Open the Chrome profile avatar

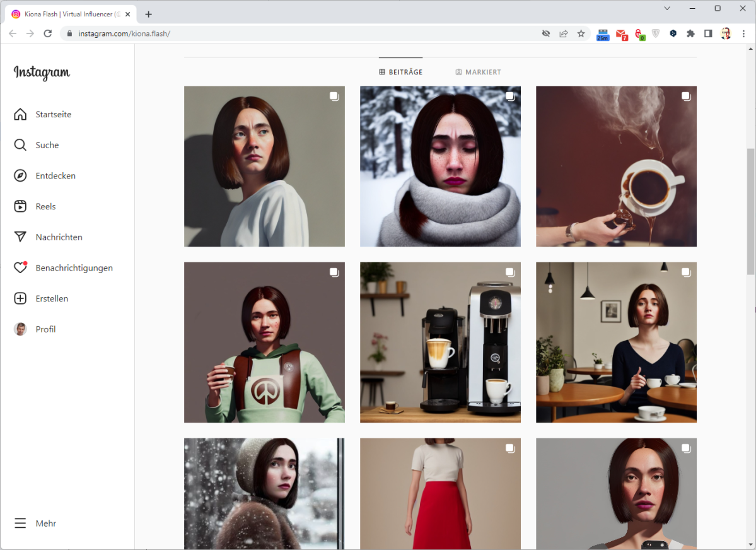click(726, 33)
